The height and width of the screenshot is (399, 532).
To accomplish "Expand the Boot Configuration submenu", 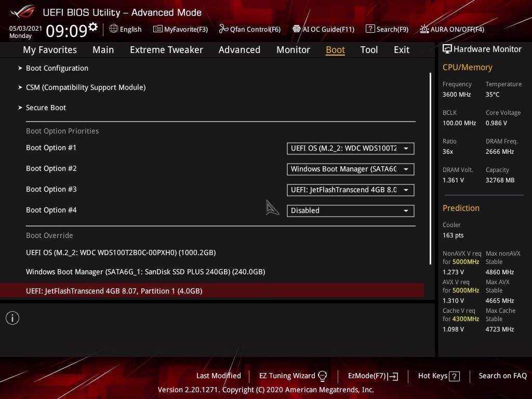I will (x=57, y=68).
